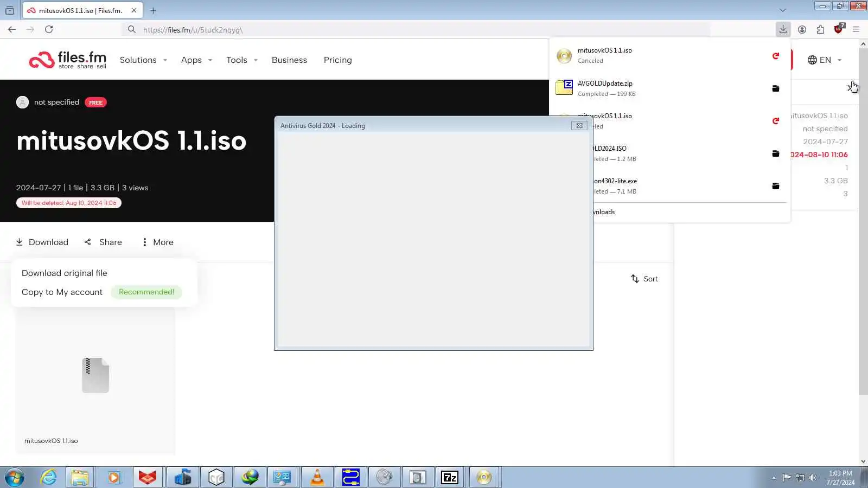
Task: Click the taskbar clock showing 1:03 PM
Action: coord(840,478)
